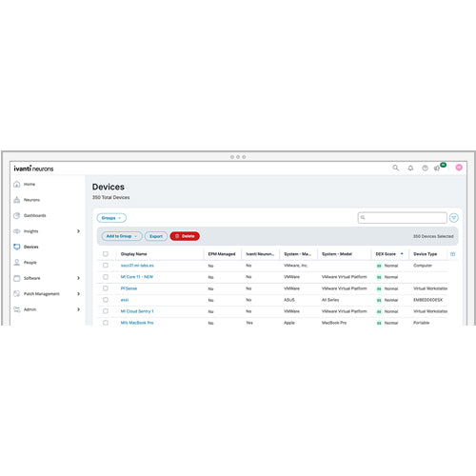Image resolution: width=476 pixels, height=476 pixels.
Task: Open the Add to Group dropdown
Action: (122, 236)
